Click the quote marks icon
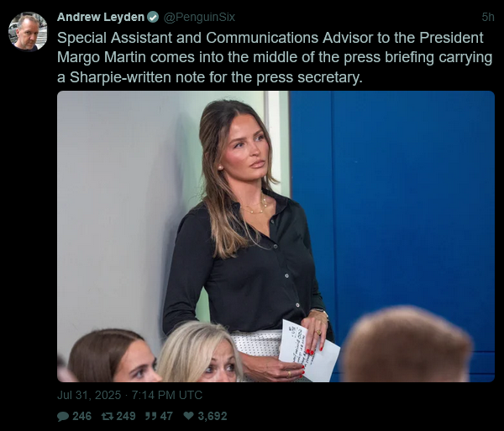This screenshot has height=431, width=504. pos(150,416)
